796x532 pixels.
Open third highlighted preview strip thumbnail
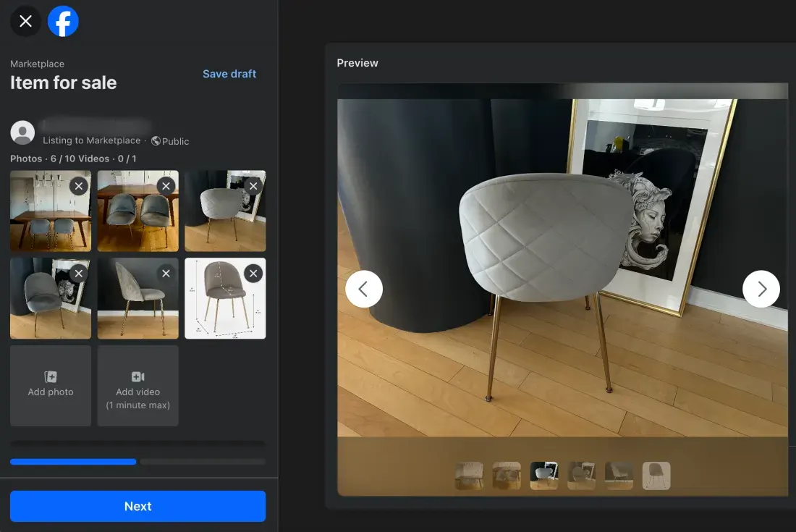[x=544, y=476]
